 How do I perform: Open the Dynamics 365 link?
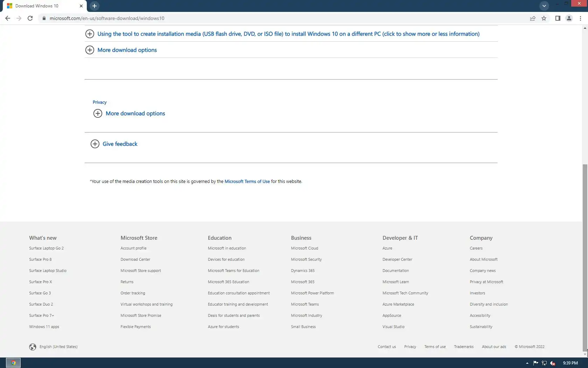(303, 271)
